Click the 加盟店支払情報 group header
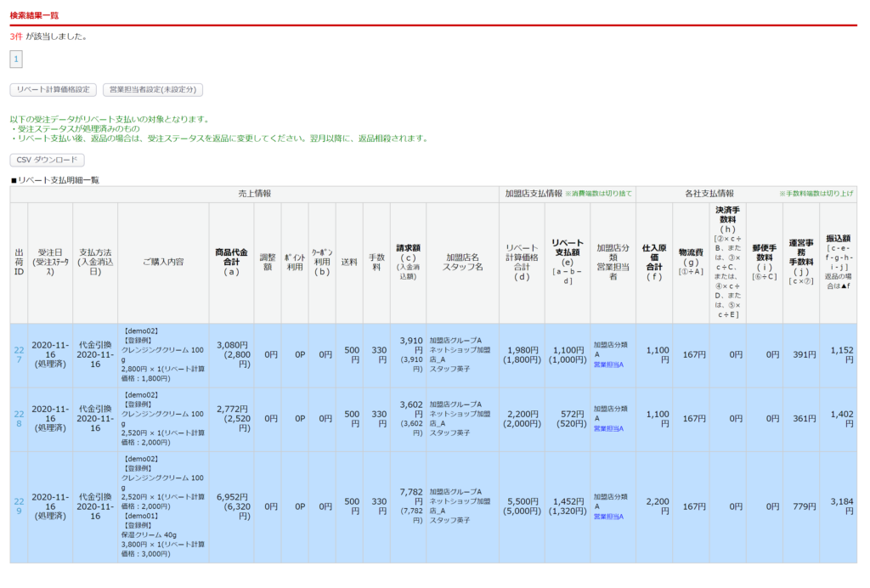The image size is (870, 588). (x=534, y=194)
